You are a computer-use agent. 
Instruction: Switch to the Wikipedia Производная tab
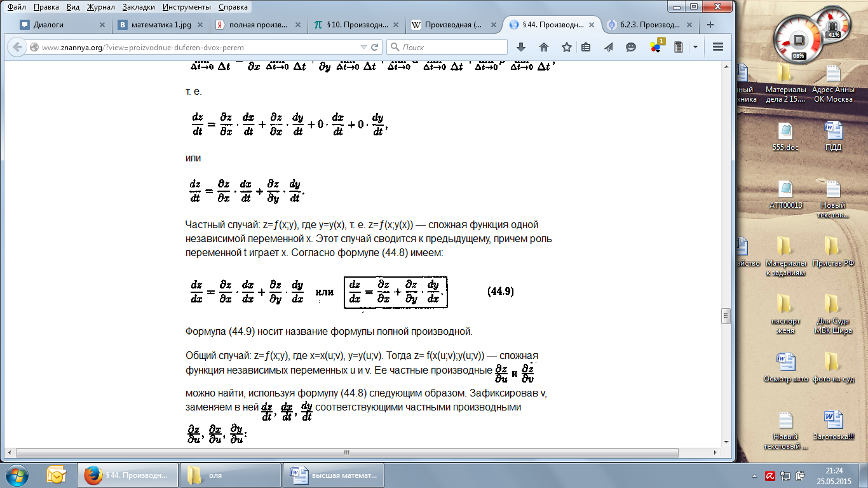(x=455, y=25)
